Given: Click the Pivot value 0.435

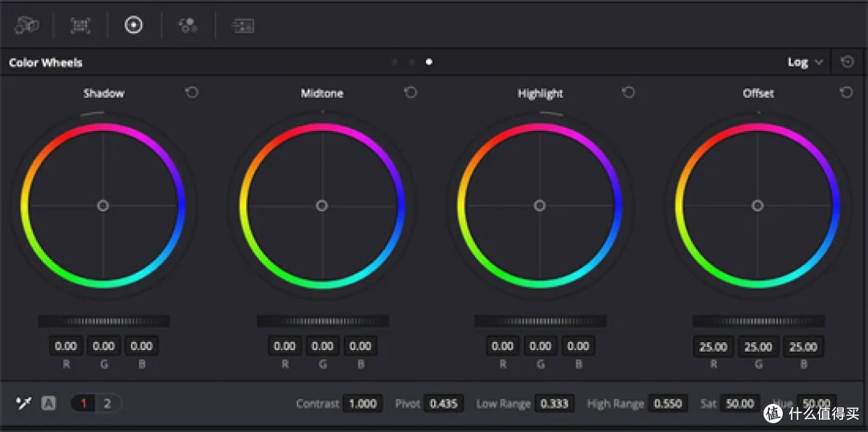Looking at the screenshot, I should tap(444, 403).
